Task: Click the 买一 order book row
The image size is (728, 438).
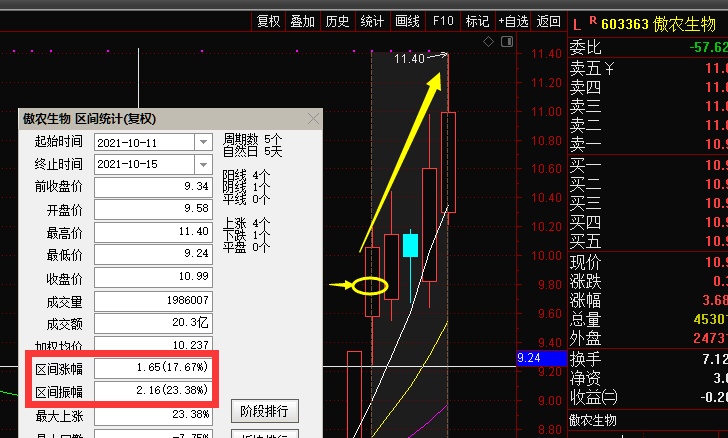Action: coord(648,165)
